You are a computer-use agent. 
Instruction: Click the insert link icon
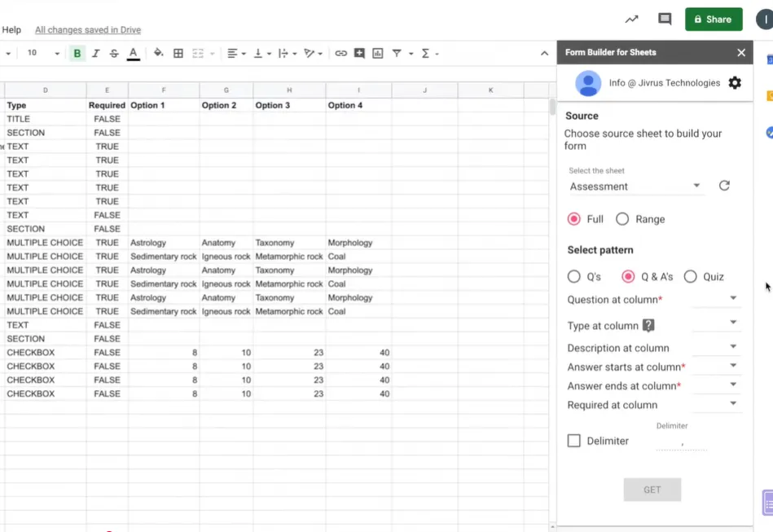tap(340, 53)
